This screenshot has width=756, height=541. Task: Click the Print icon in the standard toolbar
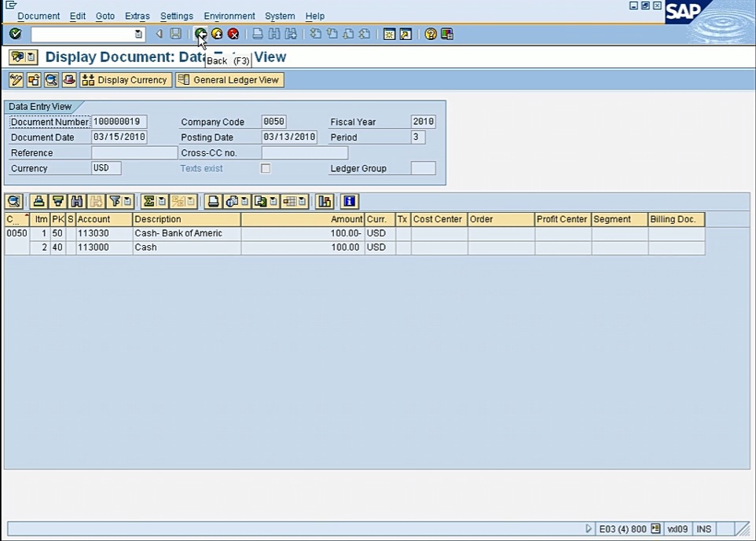coord(258,34)
